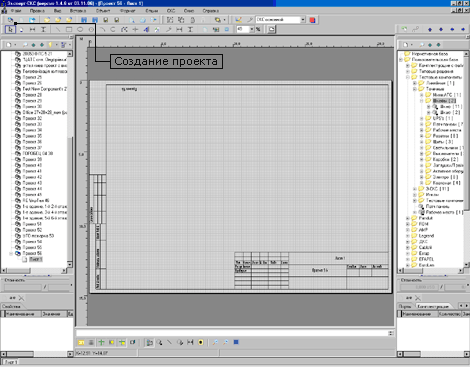The image size is (470, 367).
Task: Click the blue up arrow in right toolbar
Action: click(x=430, y=29)
